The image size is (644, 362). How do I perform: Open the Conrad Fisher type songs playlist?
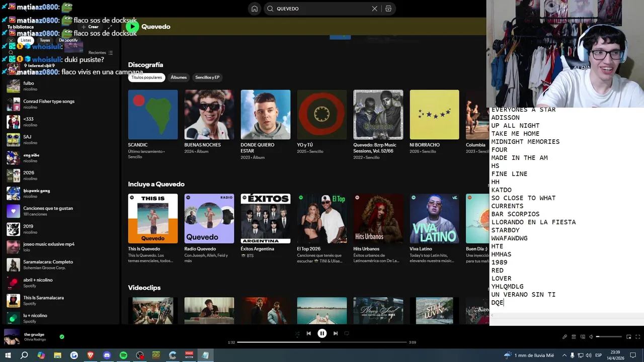[x=61, y=104]
